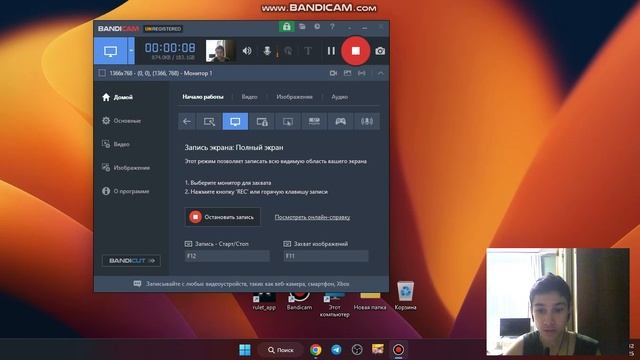Viewport: 640px width, 360px height.
Task: Click the video camera icon in the monitor bar
Action: pos(333,73)
